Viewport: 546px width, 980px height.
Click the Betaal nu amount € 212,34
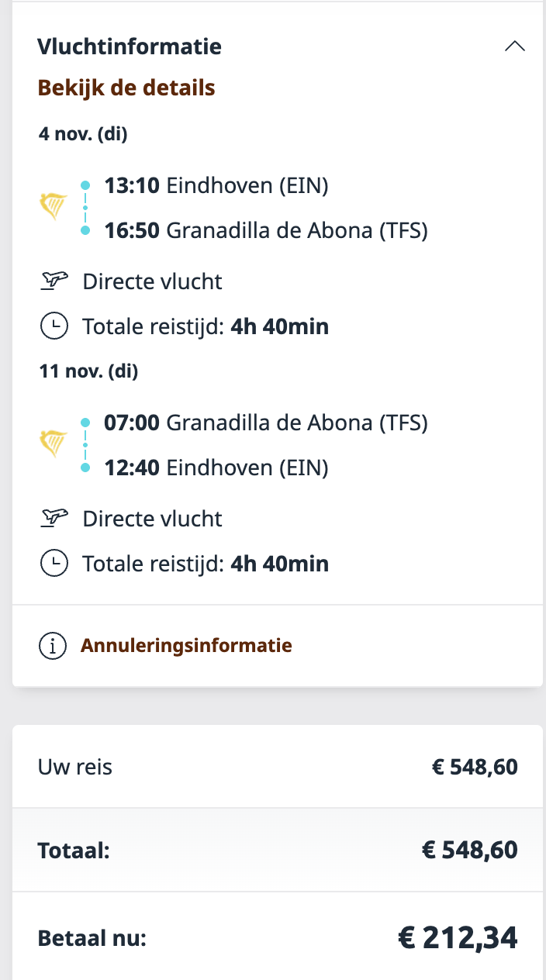(x=458, y=938)
